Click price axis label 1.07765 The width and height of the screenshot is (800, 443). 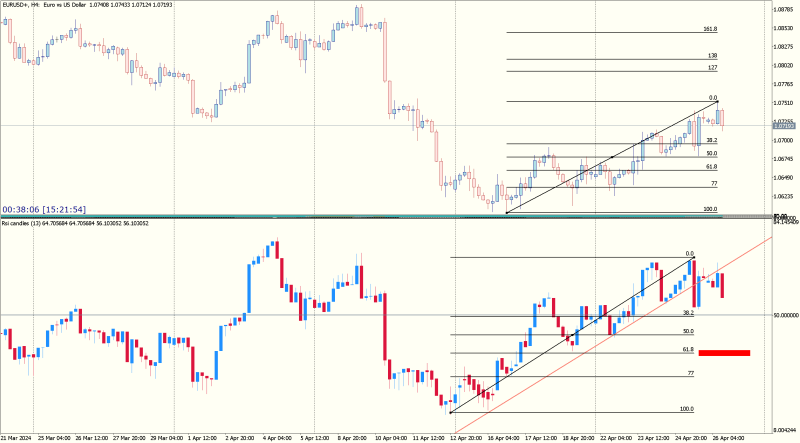point(783,84)
